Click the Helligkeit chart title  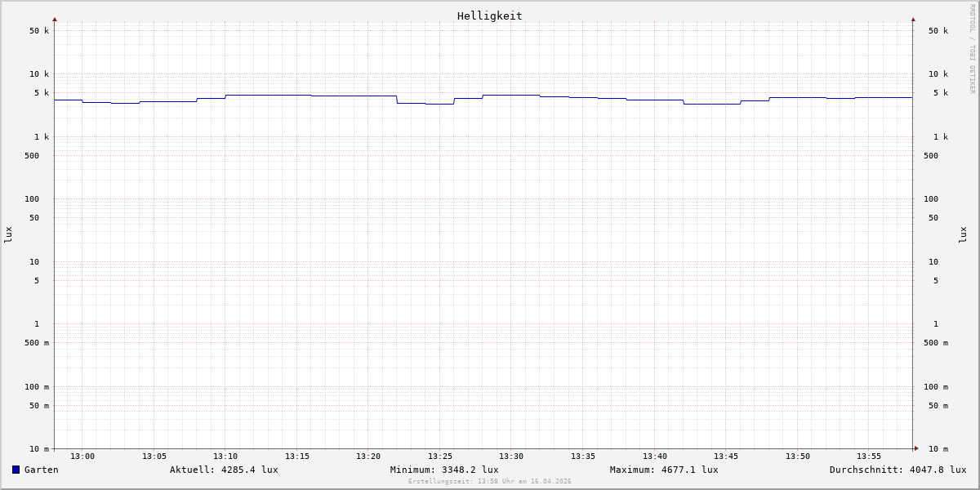(489, 16)
